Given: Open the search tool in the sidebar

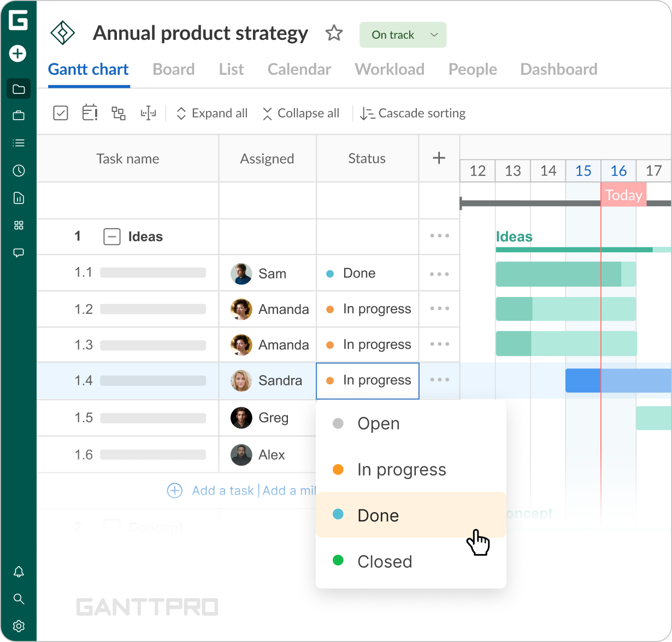Looking at the screenshot, I should tap(19, 599).
